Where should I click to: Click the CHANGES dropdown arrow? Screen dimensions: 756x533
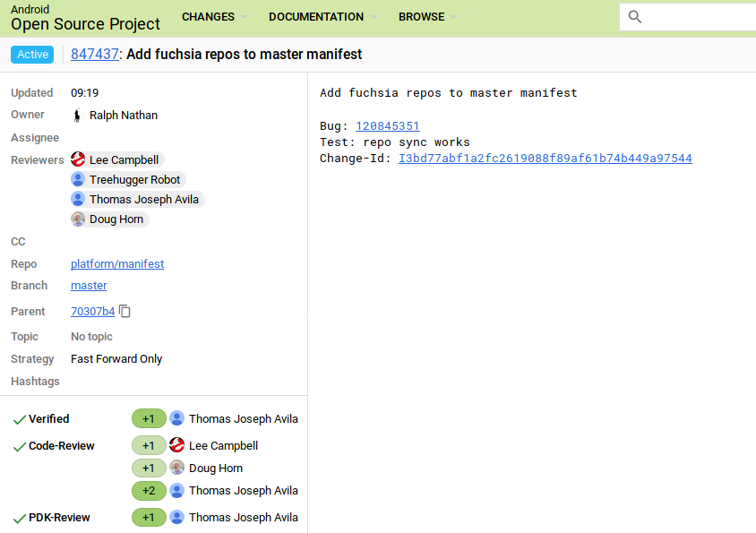244,17
